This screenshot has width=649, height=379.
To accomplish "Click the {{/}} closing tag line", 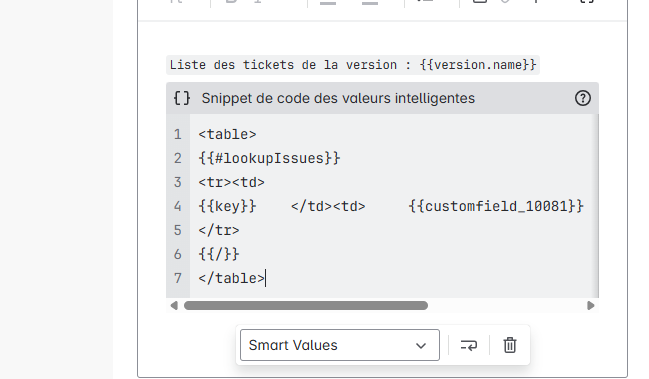I will (219, 254).
